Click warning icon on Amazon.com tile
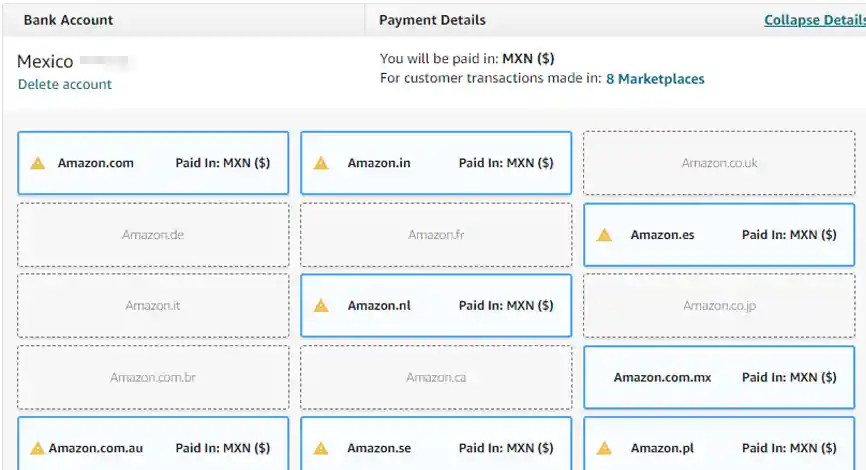Image resolution: width=866 pixels, height=470 pixels. point(38,163)
